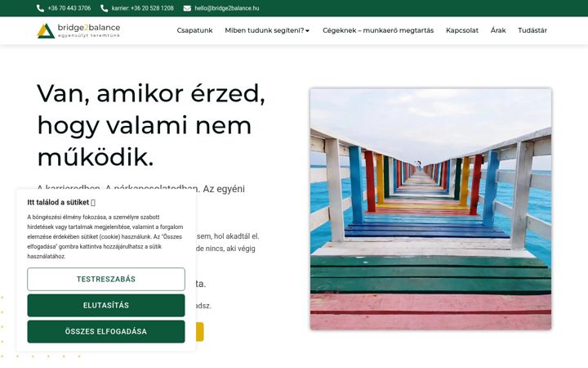
Task: Click the colorful pier bridge photo
Action: click(430, 209)
